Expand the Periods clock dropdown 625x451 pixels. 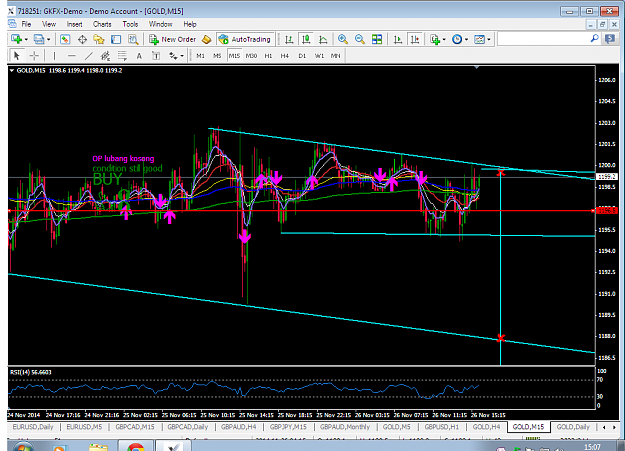point(466,39)
